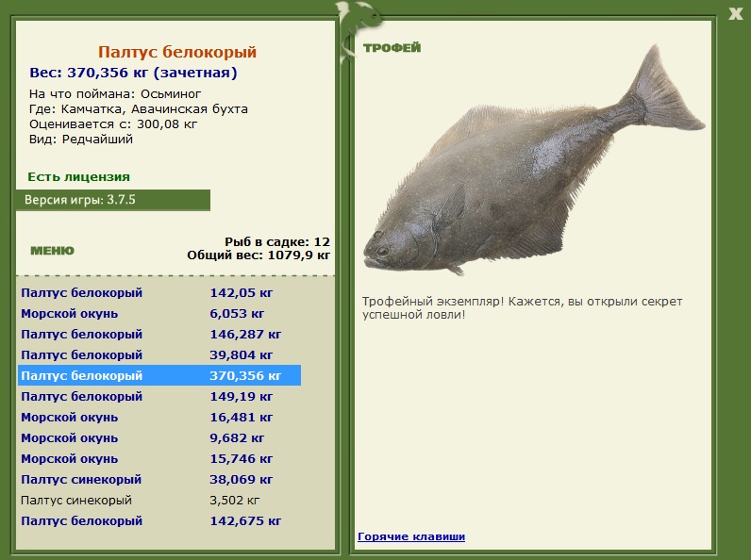
Task: Click the Есть лицензия status text
Action: click(78, 176)
